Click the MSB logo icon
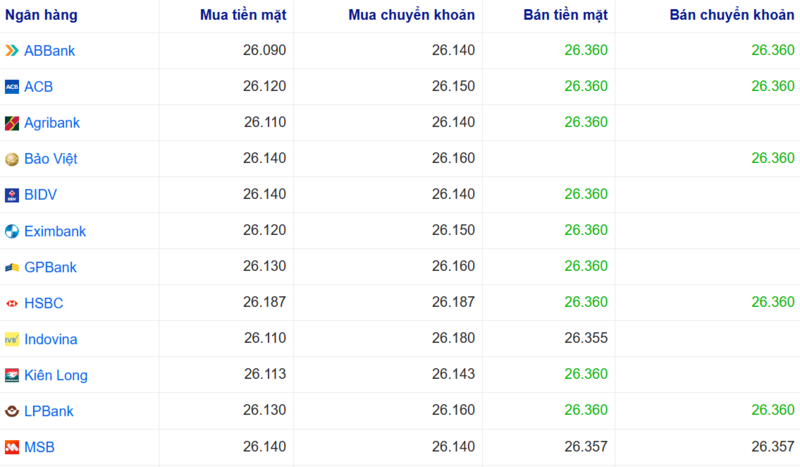800x467 pixels. click(12, 447)
